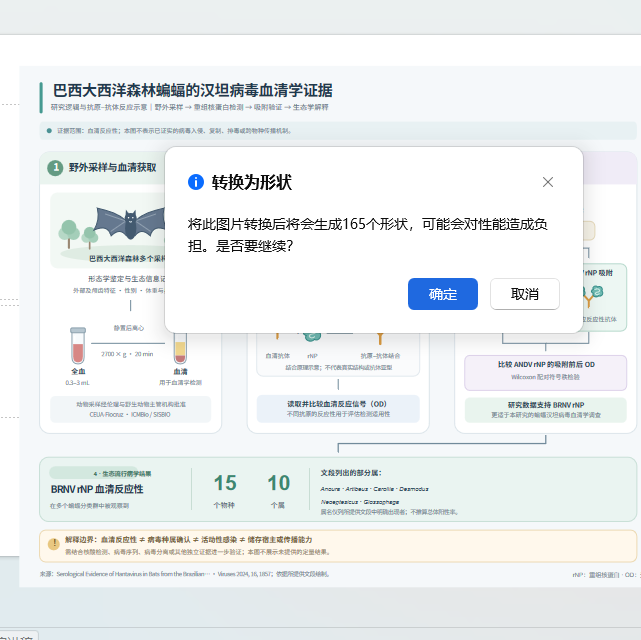The image size is (641, 640).
Task: Click the bat illustration on the slide
Action: [x=130, y=223]
